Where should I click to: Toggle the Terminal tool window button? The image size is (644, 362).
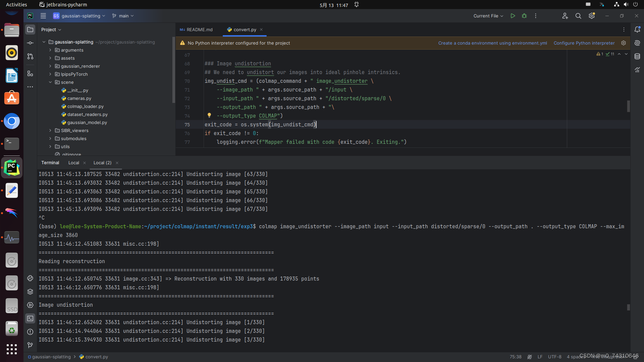(30, 318)
